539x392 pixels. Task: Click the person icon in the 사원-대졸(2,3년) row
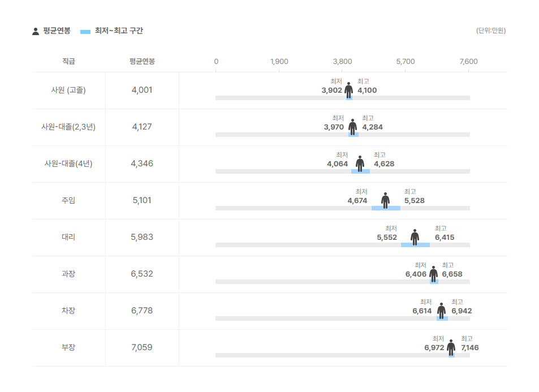click(353, 127)
